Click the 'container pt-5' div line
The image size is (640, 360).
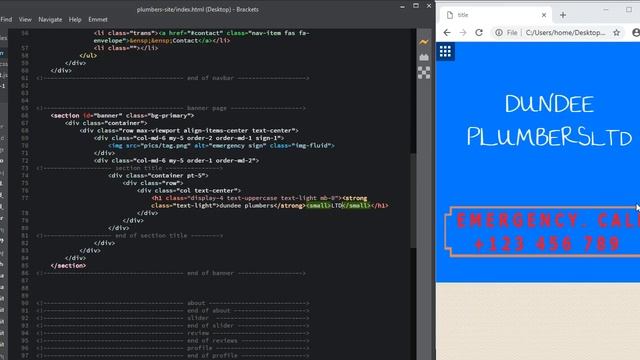pyautogui.click(x=158, y=176)
